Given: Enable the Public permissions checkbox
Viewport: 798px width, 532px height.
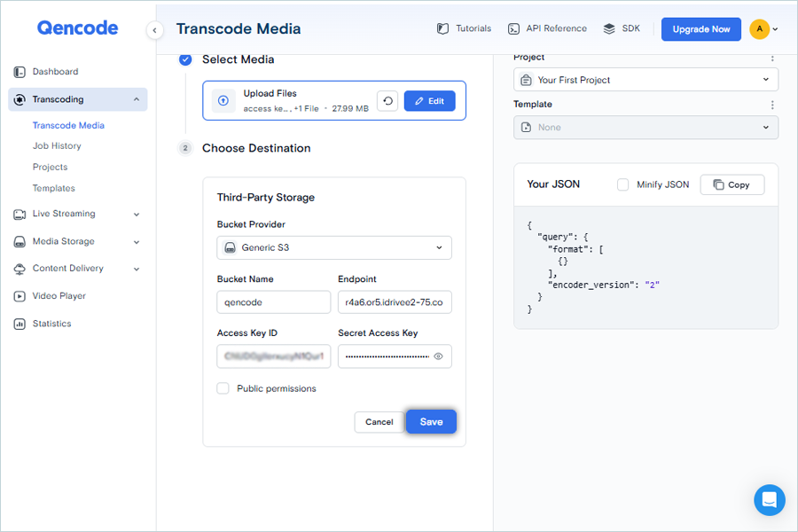Looking at the screenshot, I should coord(223,388).
